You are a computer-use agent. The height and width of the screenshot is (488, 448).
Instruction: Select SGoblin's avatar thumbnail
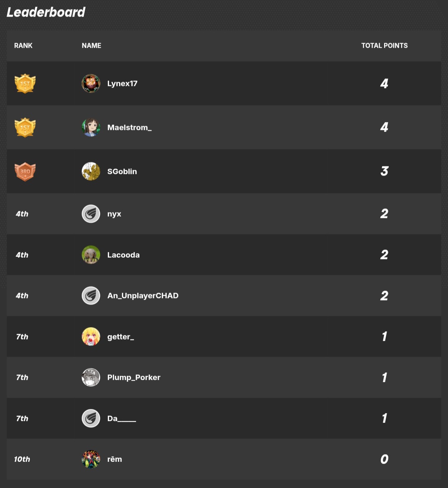[91, 171]
